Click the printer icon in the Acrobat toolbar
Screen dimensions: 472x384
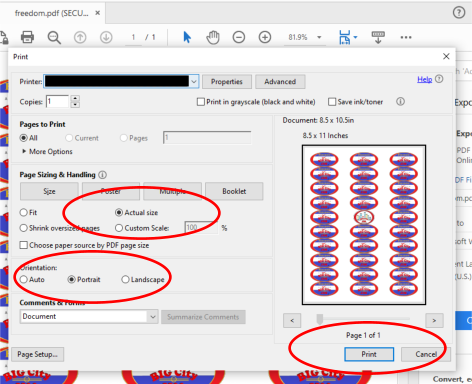[x=27, y=37]
